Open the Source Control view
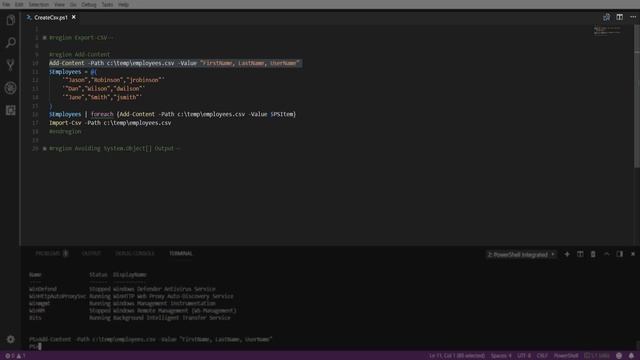The image size is (640, 360). tap(11, 64)
